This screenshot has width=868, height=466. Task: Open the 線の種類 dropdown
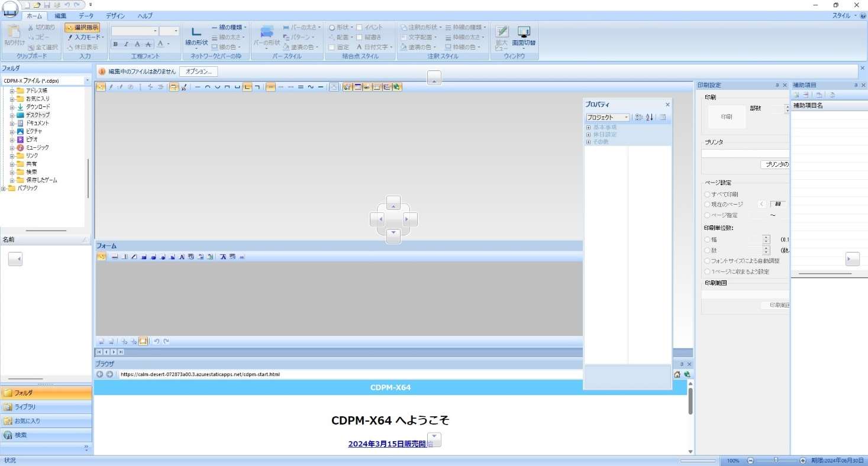[230, 27]
